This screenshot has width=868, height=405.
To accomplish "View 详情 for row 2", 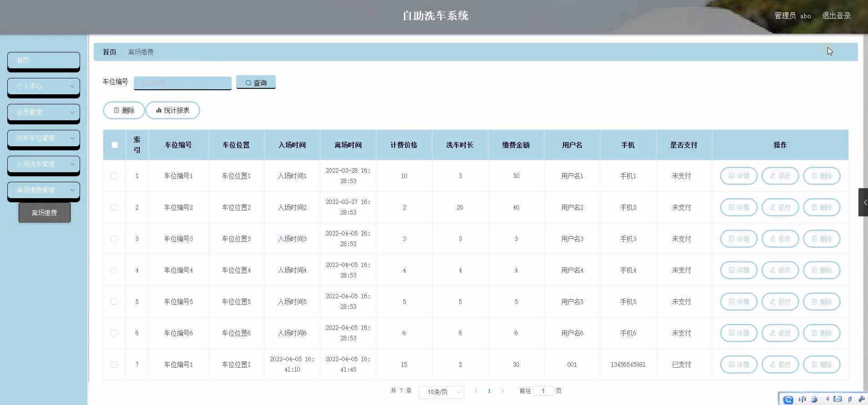I will point(739,207).
